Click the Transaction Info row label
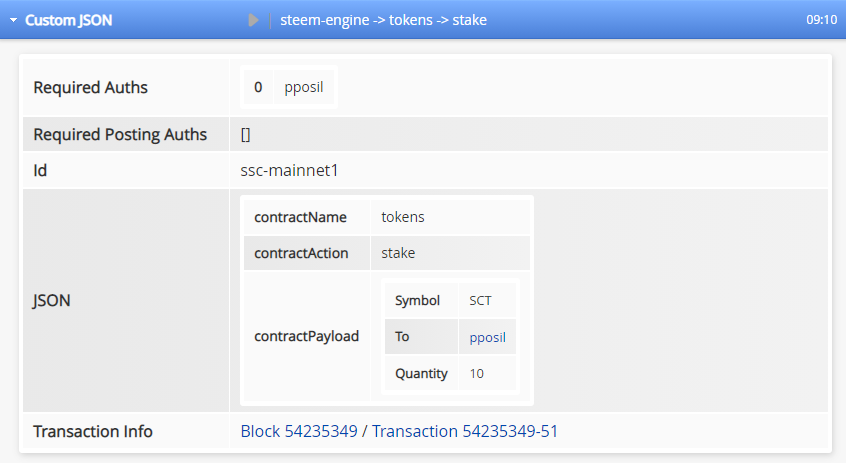Screen dimensions: 846x463 tap(93, 432)
